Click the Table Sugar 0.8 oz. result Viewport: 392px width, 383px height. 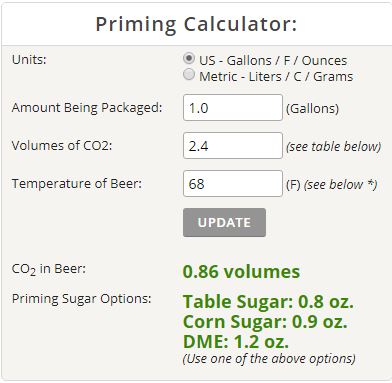(x=268, y=302)
